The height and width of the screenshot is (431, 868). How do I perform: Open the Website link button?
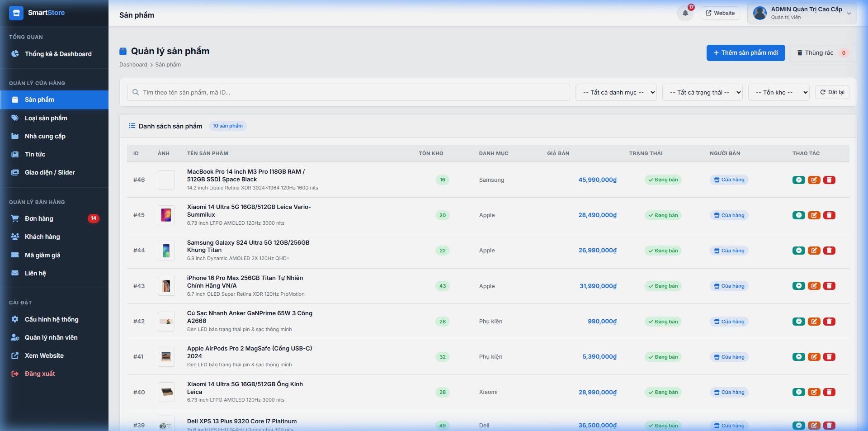pyautogui.click(x=720, y=13)
